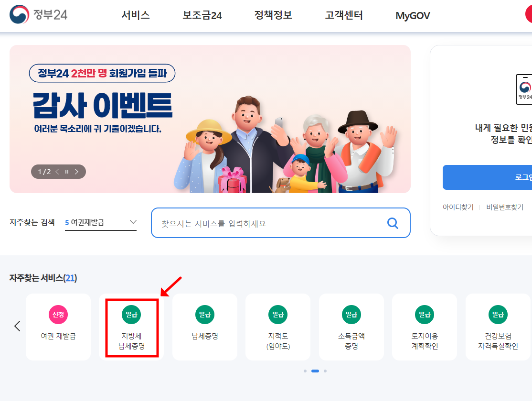Image resolution: width=532 pixels, height=415 pixels.
Task: Click the 여권재발급 frequent search term
Action: click(87, 222)
